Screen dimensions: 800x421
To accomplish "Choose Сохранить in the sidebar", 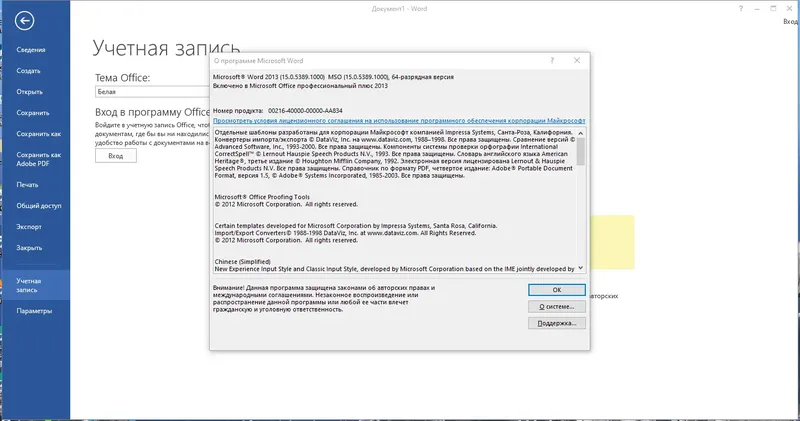I will pyautogui.click(x=33, y=113).
